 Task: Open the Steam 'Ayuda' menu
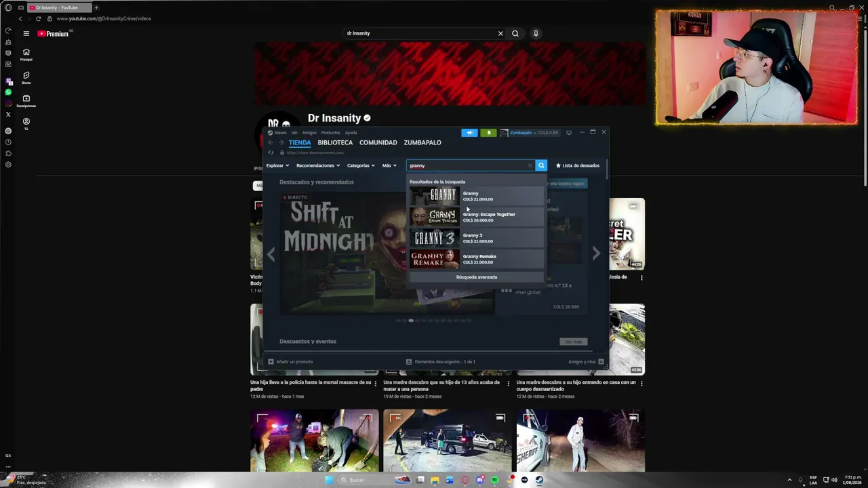(x=351, y=133)
